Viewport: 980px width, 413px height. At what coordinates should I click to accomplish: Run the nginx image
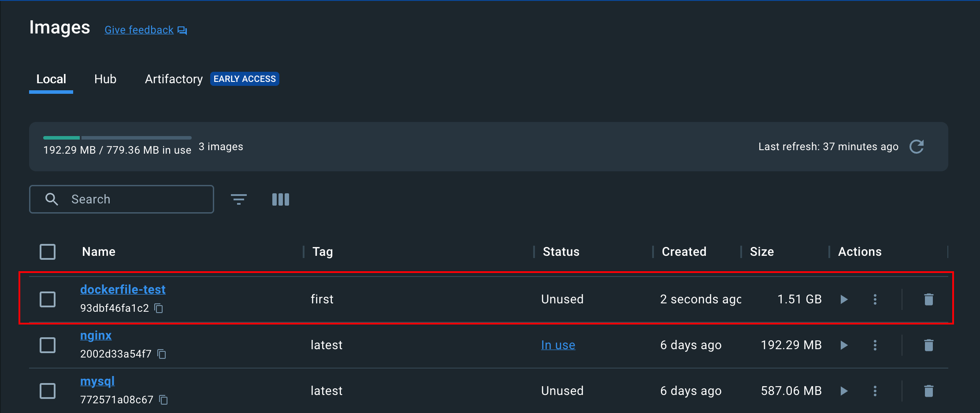point(844,345)
